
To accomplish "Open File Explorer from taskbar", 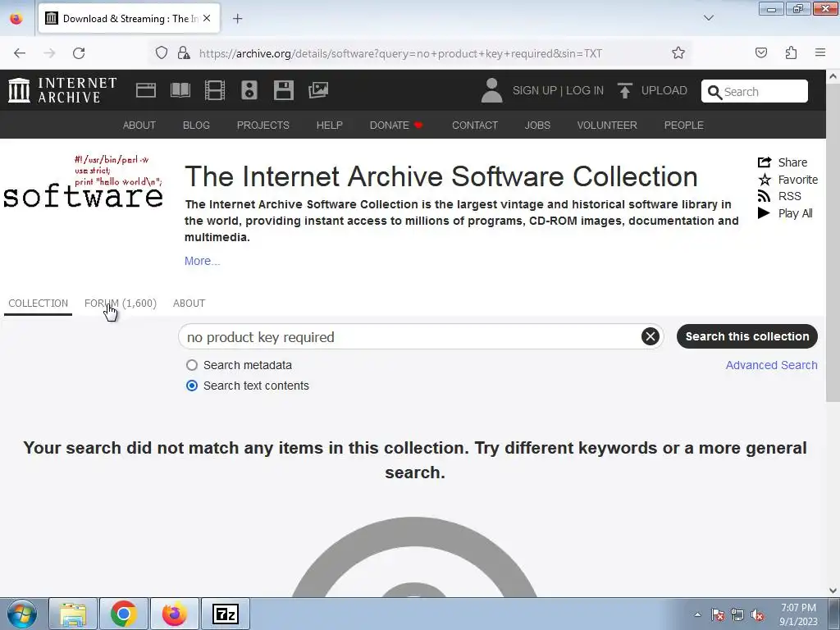I will tap(73, 614).
